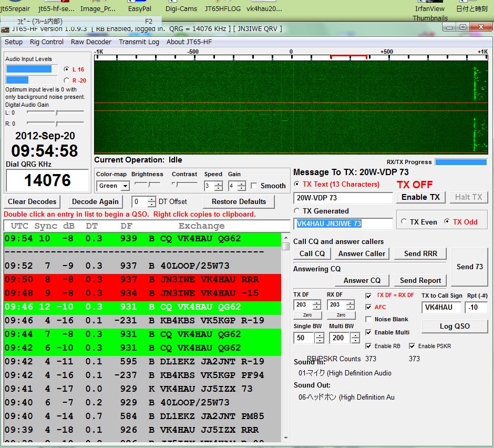This screenshot has height=448, width=494.
Task: Increase the RX DF value
Action: (351, 302)
